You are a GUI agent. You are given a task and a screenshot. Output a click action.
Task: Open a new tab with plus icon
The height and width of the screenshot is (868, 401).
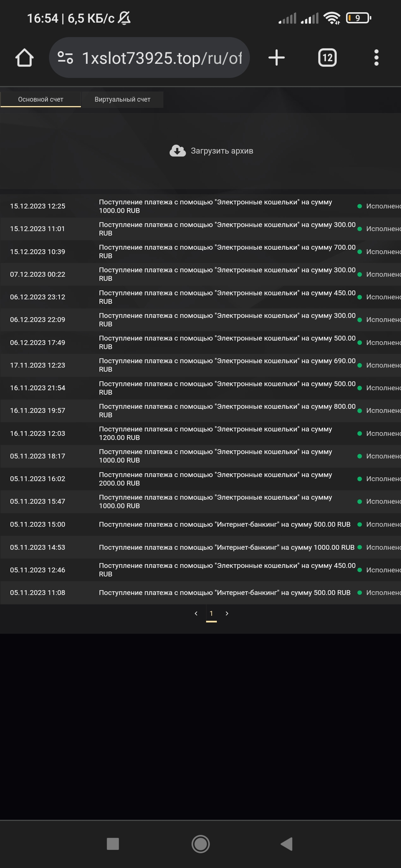coord(277,57)
